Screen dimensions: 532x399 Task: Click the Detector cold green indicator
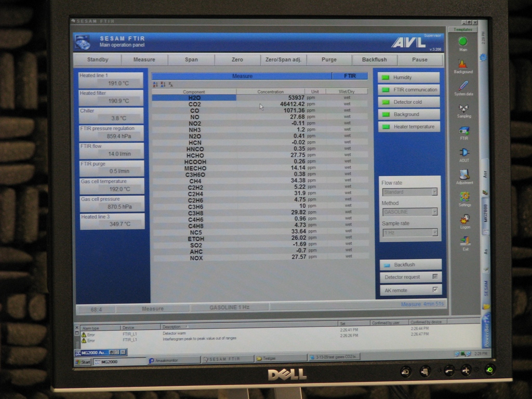(x=386, y=102)
